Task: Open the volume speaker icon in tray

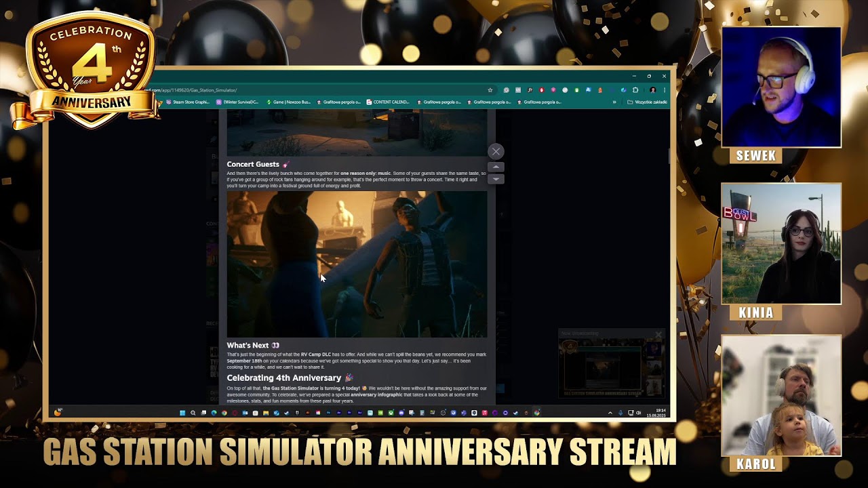Action: tap(638, 413)
